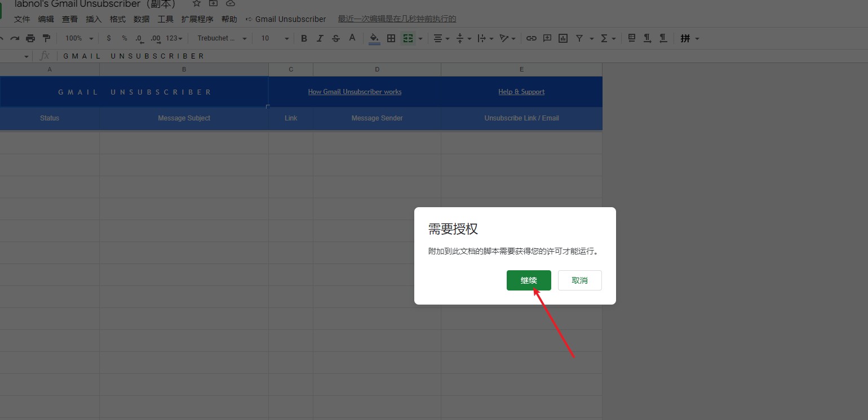Select column B header
Image resolution: width=868 pixels, height=420 pixels.
[184, 69]
